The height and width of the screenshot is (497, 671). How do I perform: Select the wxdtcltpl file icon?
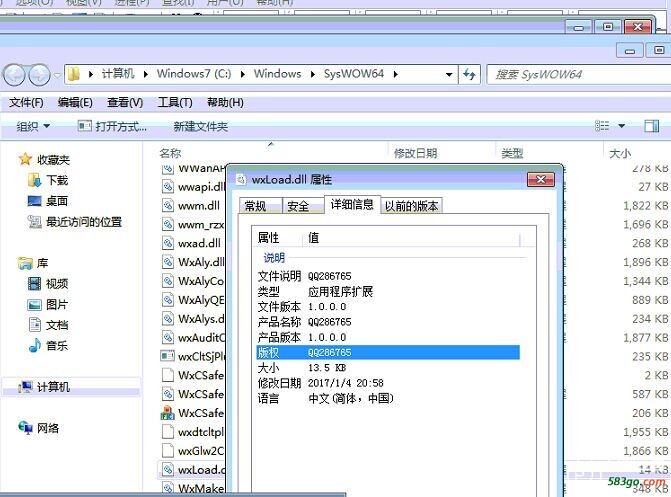[x=168, y=432]
